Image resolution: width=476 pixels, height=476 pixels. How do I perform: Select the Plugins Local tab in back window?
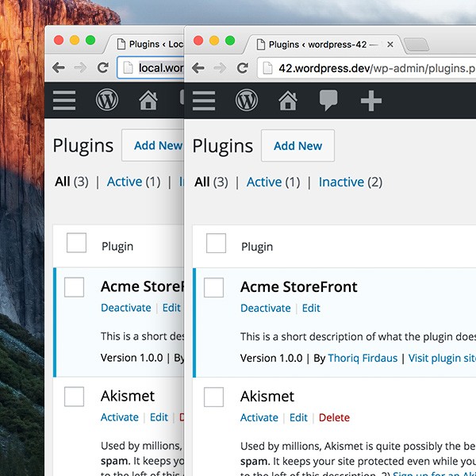coord(146,44)
